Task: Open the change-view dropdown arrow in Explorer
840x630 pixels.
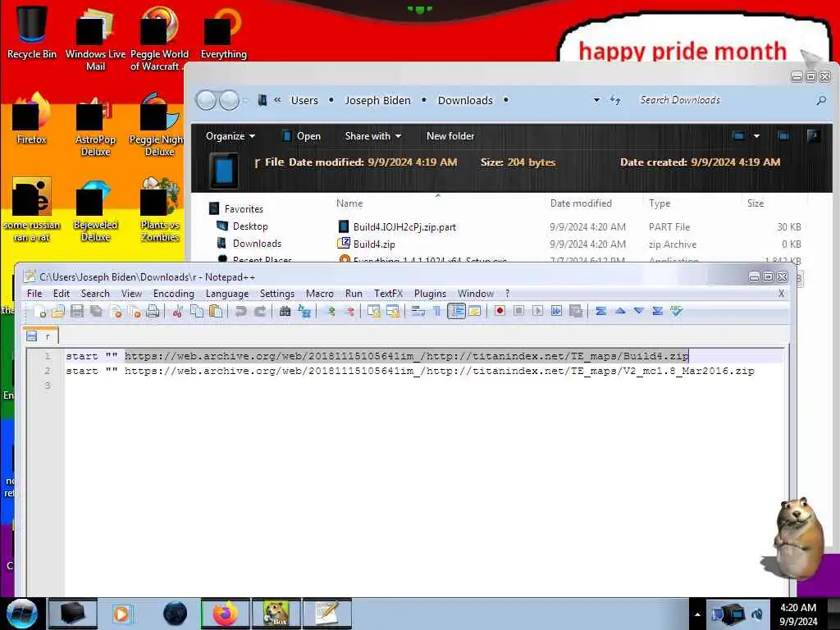Action: click(x=756, y=136)
